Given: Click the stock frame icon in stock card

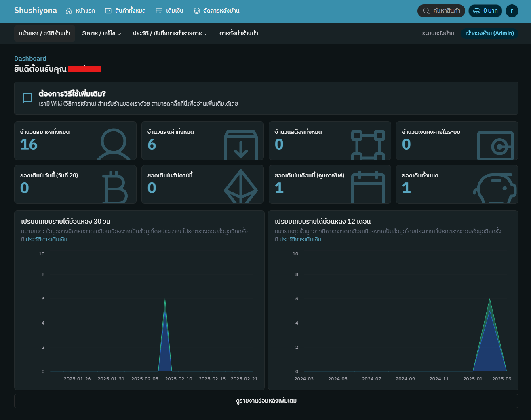Looking at the screenshot, I should (x=368, y=145).
